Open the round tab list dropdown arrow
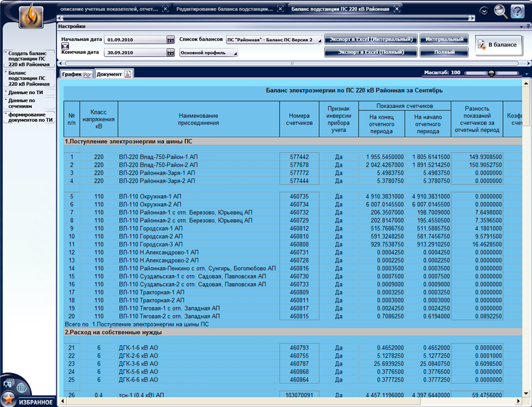The height and width of the screenshot is (407, 532). (484, 11)
